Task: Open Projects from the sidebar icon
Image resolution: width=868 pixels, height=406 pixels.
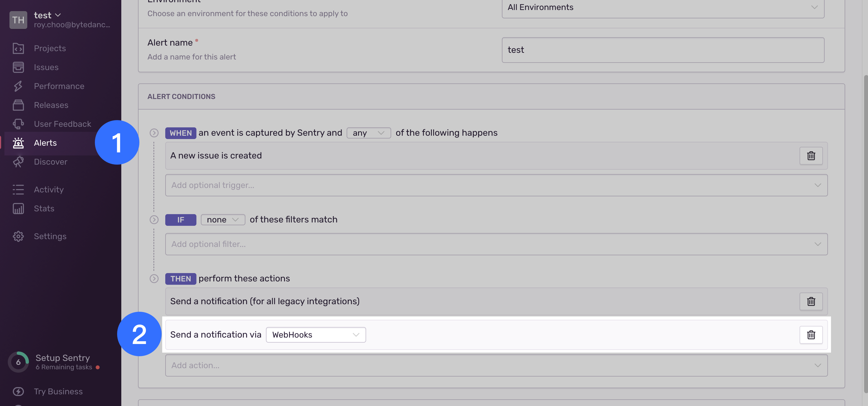Action: click(x=18, y=48)
